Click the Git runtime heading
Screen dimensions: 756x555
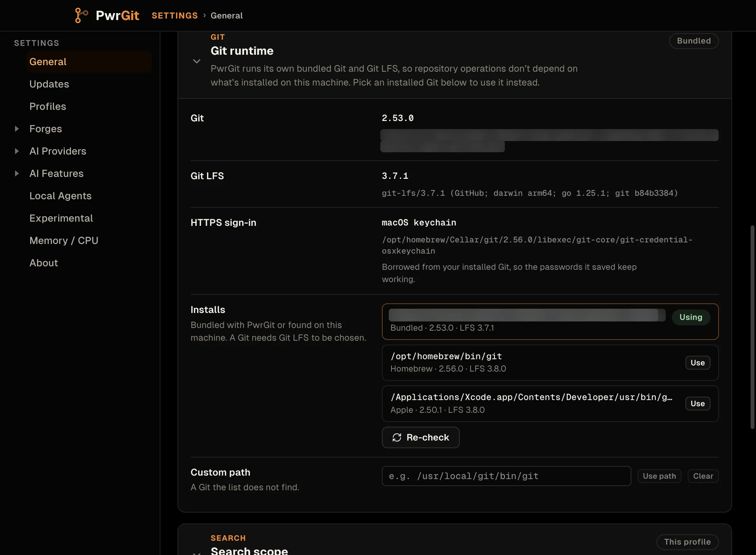(242, 51)
